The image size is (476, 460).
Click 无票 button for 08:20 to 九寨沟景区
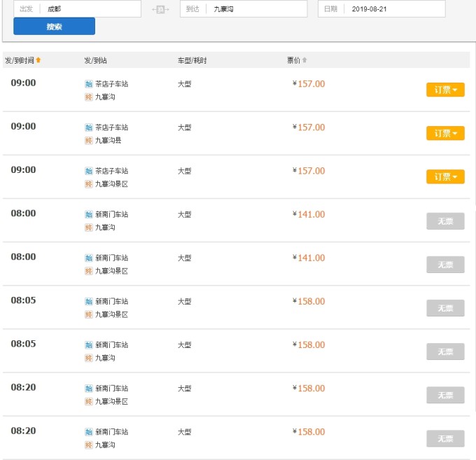pos(445,395)
